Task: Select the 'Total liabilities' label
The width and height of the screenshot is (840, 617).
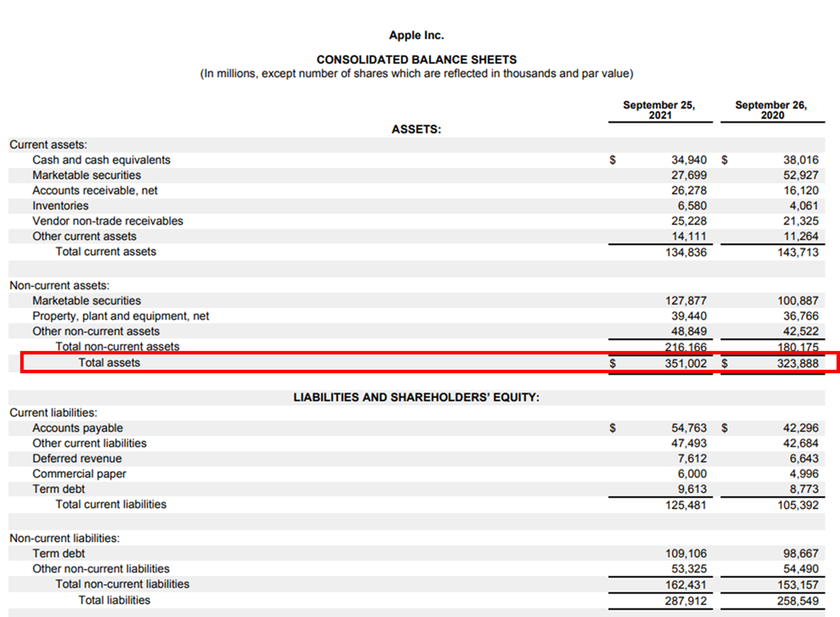Action: 114,600
